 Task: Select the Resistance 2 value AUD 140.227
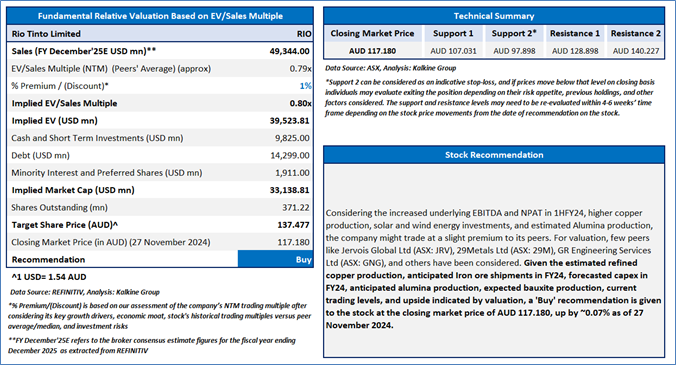(x=636, y=51)
